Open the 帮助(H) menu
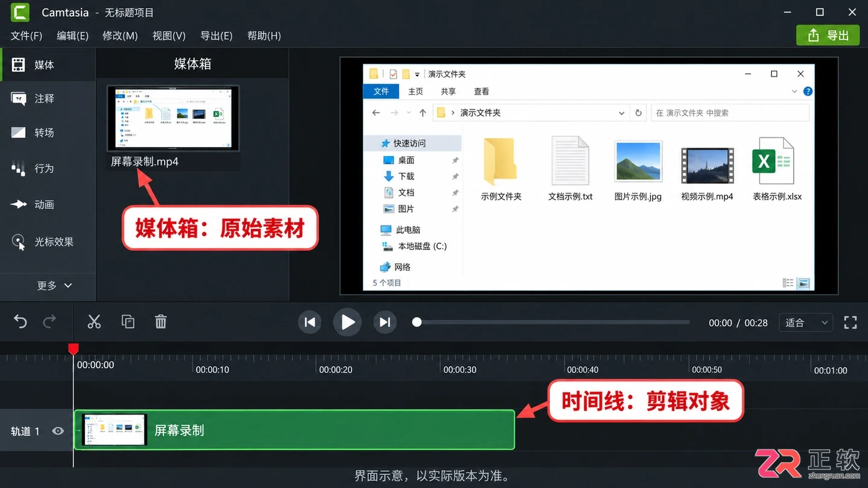 [x=264, y=36]
